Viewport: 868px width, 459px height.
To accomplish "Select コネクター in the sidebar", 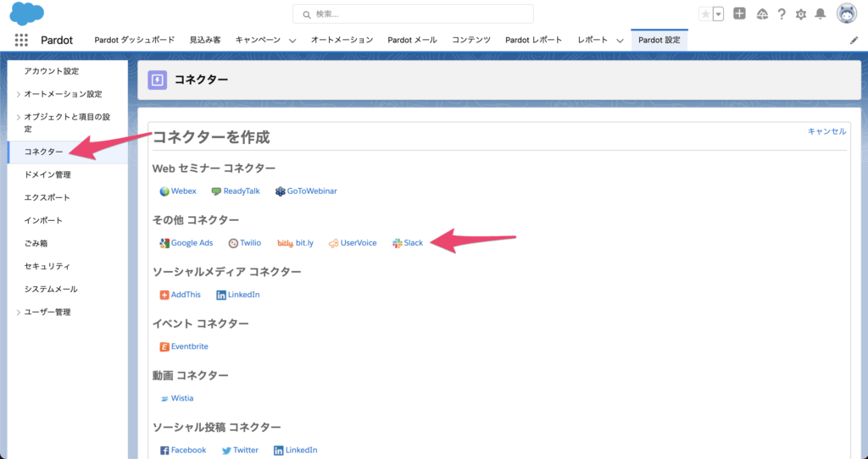I will [68, 152].
